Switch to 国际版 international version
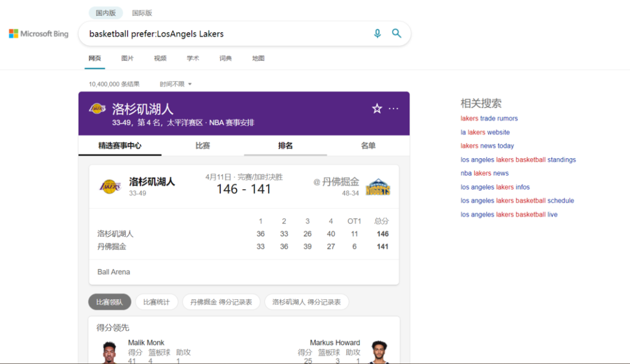This screenshot has width=630, height=364. pyautogui.click(x=142, y=13)
